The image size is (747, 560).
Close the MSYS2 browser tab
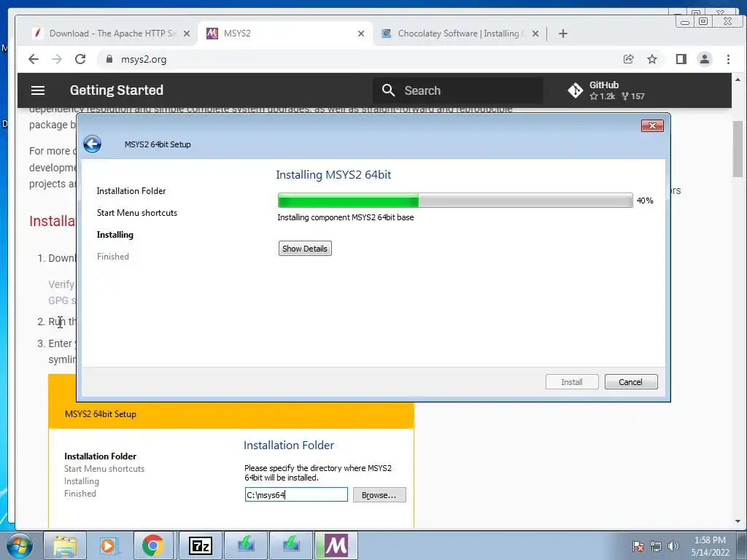361,34
